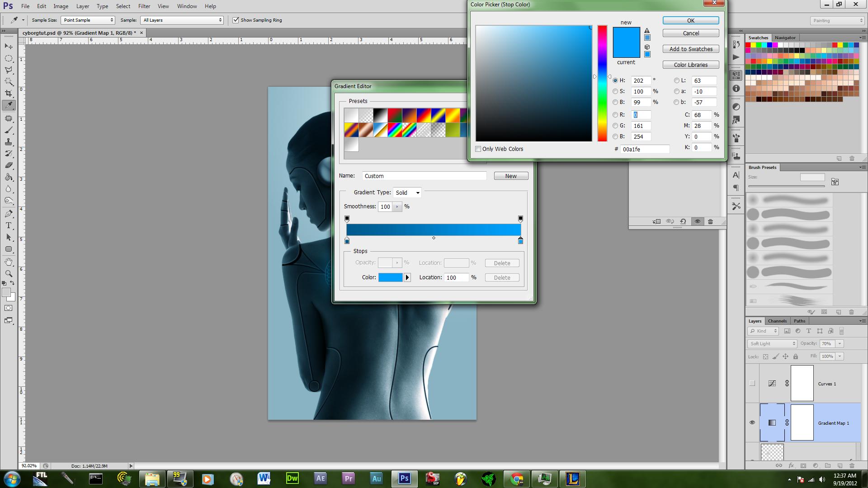This screenshot has height=488, width=868.
Task: Click New gradient button
Action: [x=511, y=176]
